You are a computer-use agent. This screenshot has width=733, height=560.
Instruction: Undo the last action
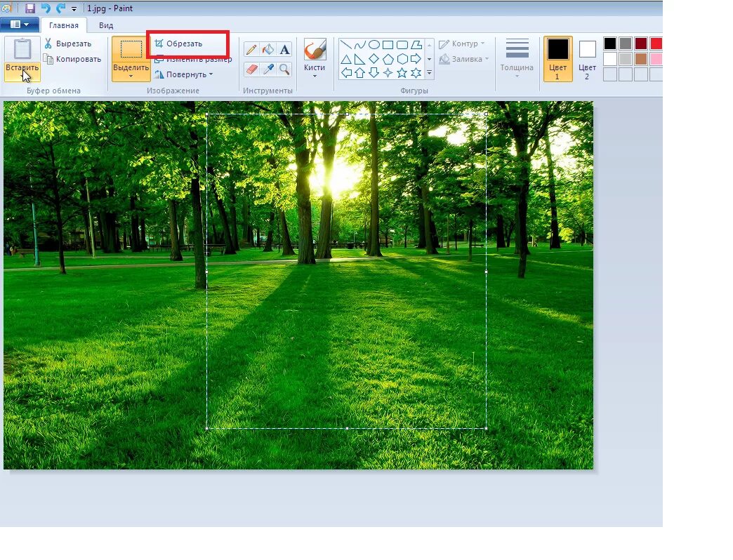pos(46,8)
